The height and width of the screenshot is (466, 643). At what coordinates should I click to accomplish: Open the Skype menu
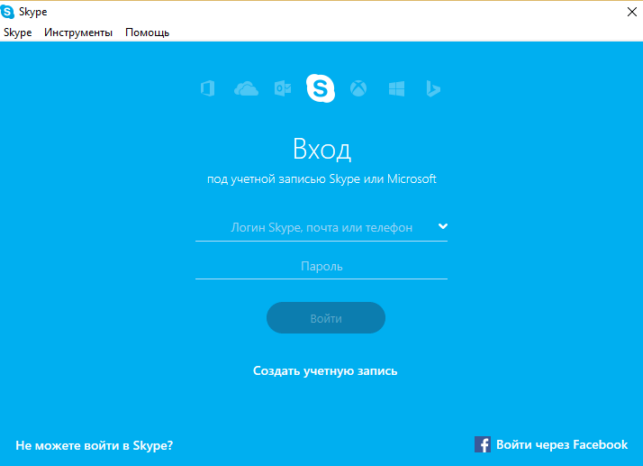click(18, 32)
